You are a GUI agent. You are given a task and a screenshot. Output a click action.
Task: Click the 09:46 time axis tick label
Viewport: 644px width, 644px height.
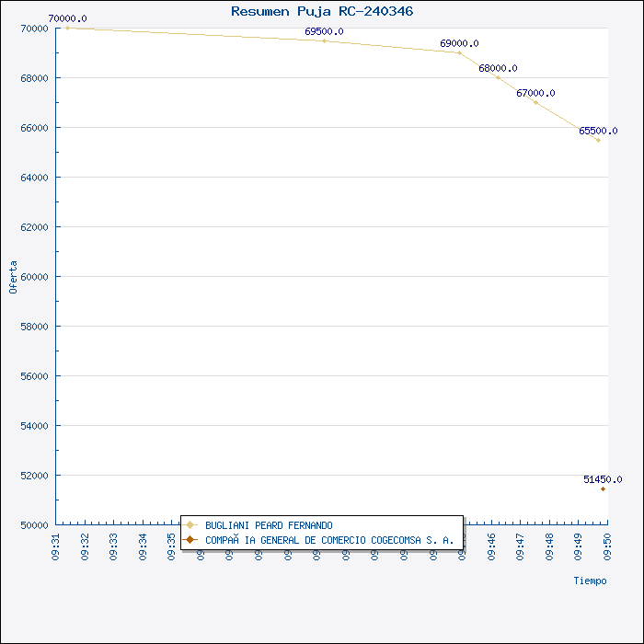(491, 544)
